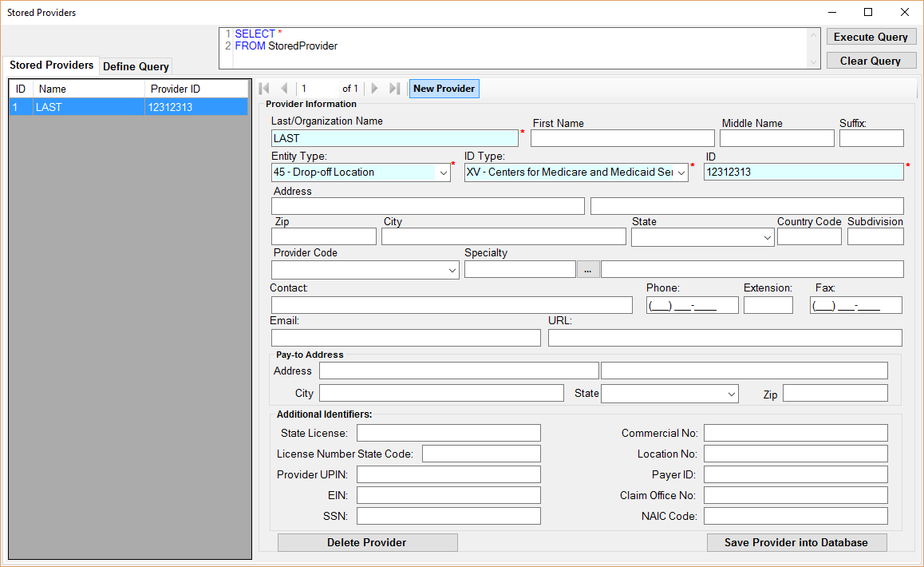Click the next record arrow

tap(375, 89)
